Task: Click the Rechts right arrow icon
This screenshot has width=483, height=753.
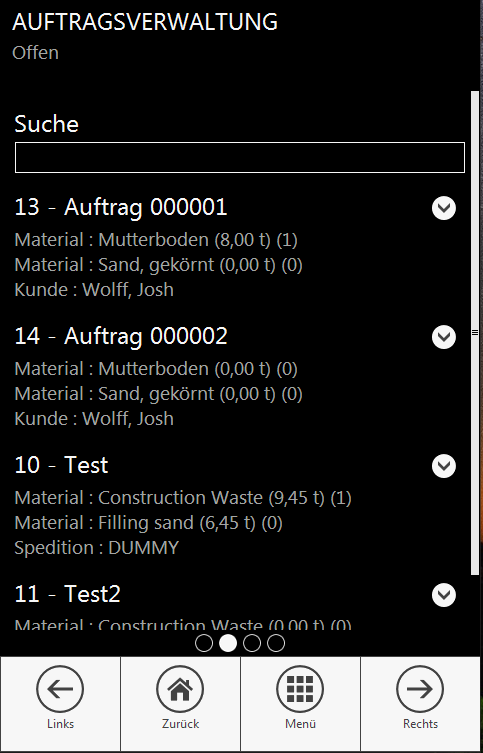Action: (420, 689)
